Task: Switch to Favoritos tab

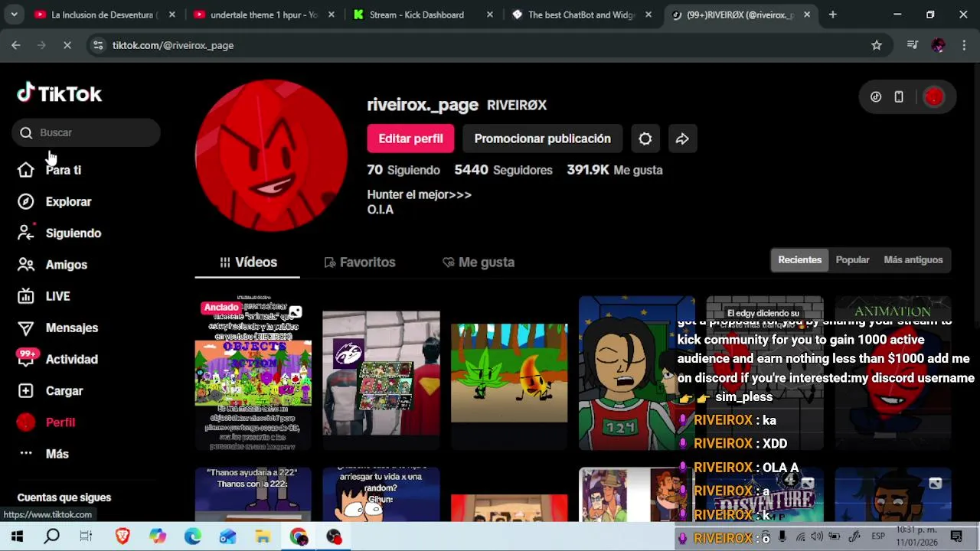Action: [x=360, y=262]
